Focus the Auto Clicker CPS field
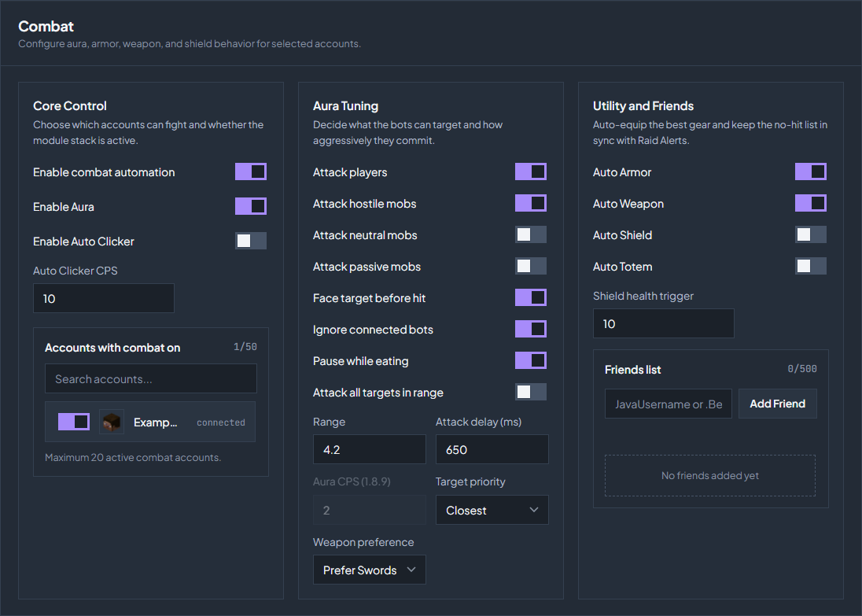 click(x=104, y=298)
